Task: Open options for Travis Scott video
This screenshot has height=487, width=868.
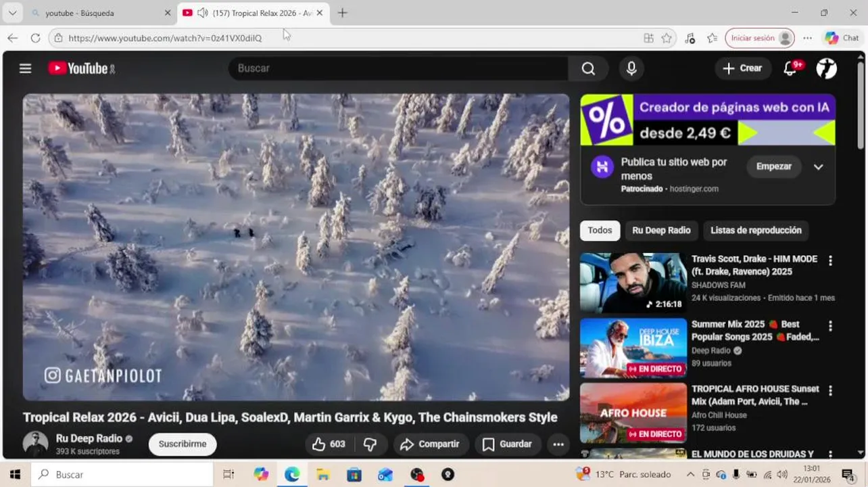Action: click(830, 260)
